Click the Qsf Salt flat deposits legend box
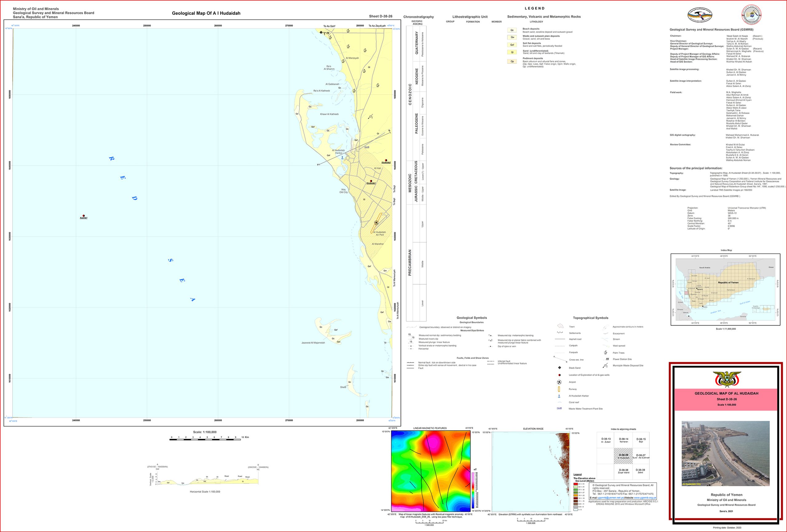787x532 pixels. coord(512,45)
